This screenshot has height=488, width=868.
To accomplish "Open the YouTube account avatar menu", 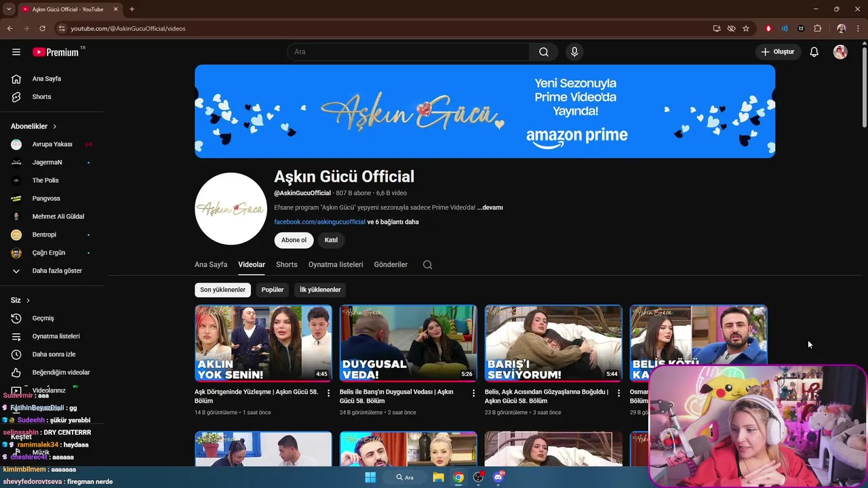I will pos(840,52).
